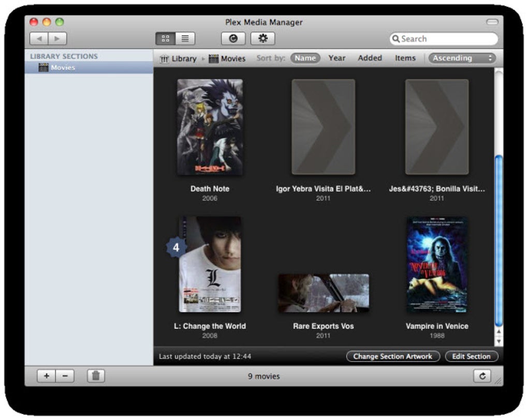The image size is (528, 420).
Task: Select the Rare Exports Vos thumbnail
Action: point(323,293)
